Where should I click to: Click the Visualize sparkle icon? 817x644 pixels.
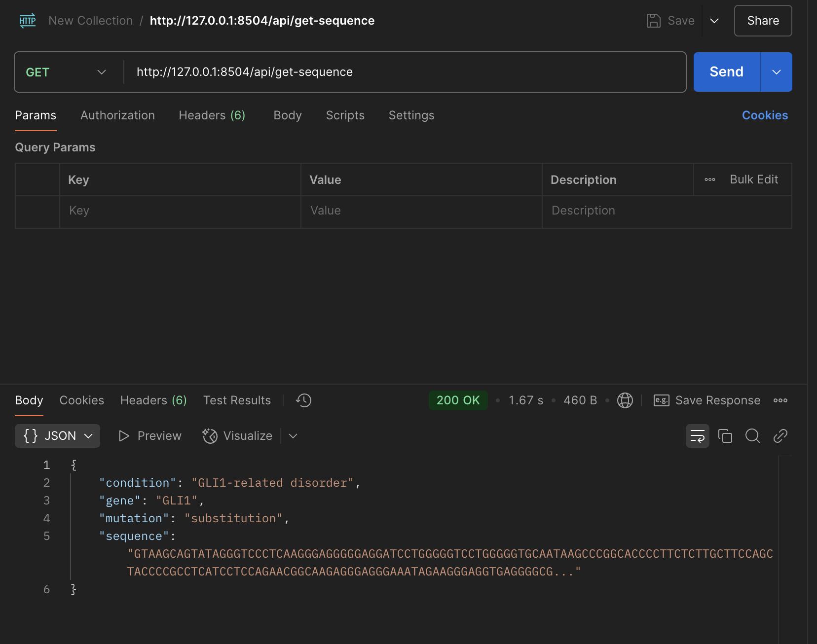pyautogui.click(x=209, y=436)
